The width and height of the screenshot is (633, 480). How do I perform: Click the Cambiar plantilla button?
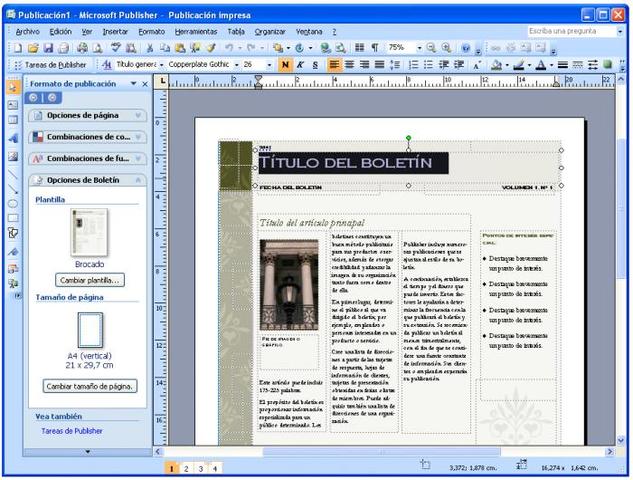pyautogui.click(x=89, y=280)
